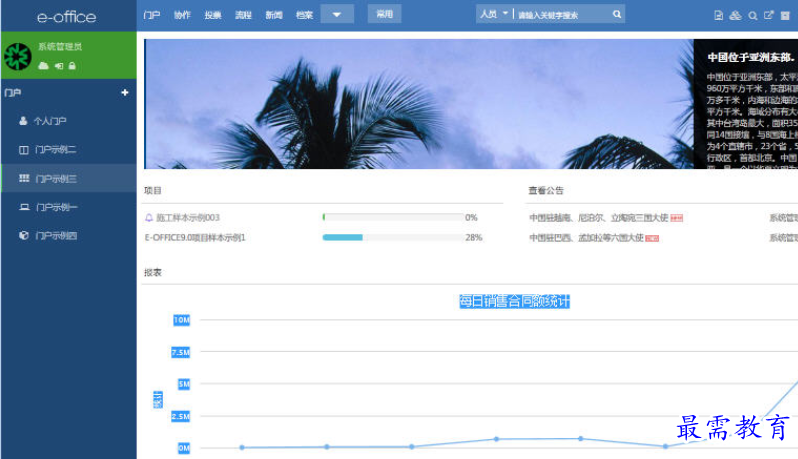Select 门户示例二 in the sidebar
798x459 pixels.
(x=55, y=150)
